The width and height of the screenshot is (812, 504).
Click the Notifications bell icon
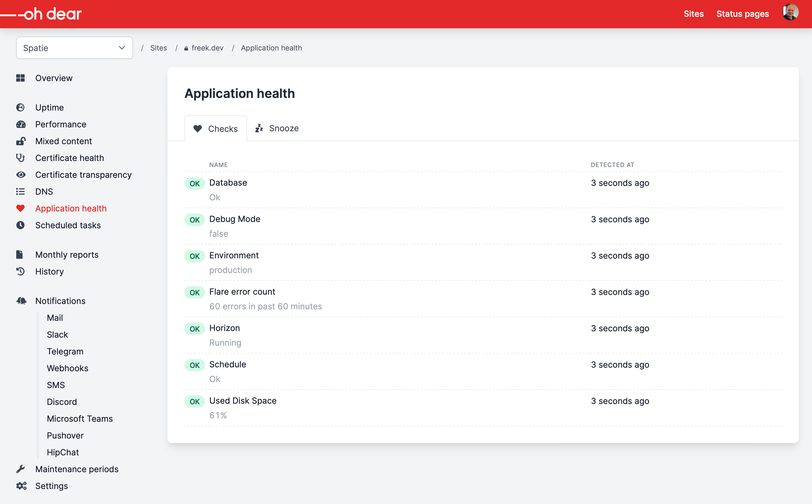coord(21,301)
